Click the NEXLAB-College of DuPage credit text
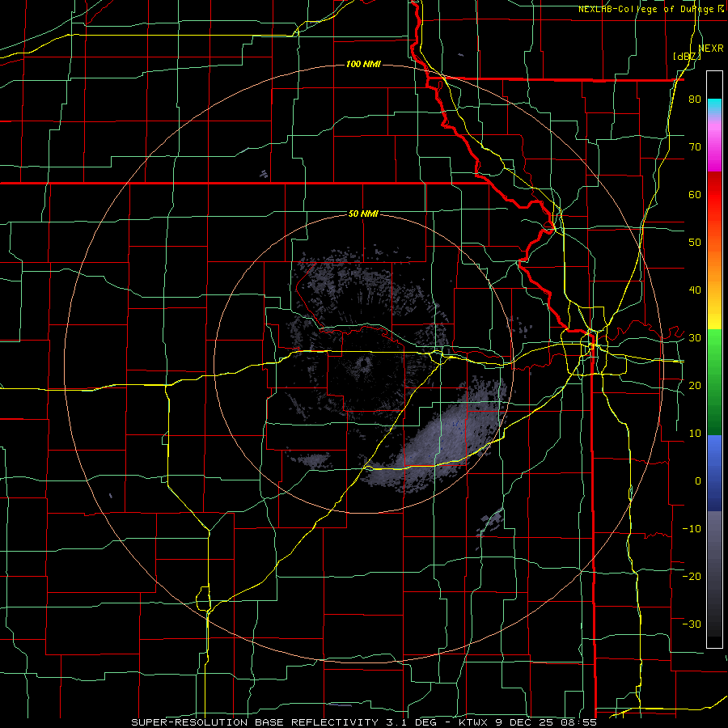This screenshot has height=728, width=728. [x=645, y=9]
